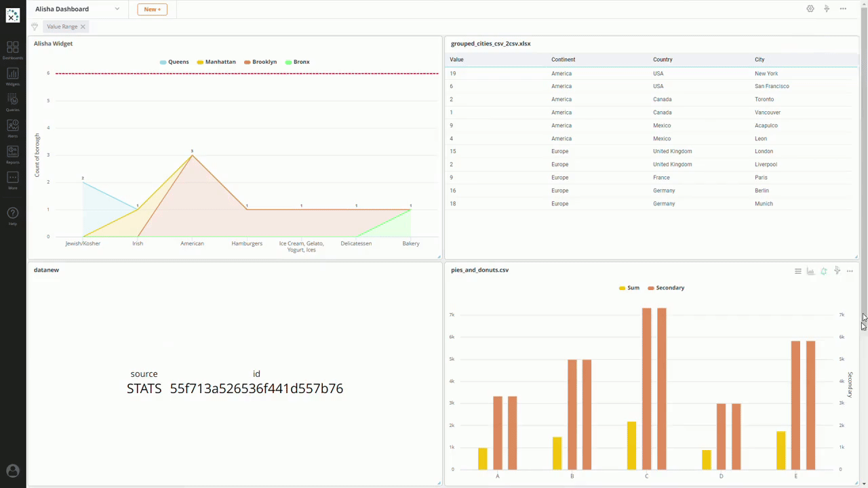Viewport: 868px width, 488px height.
Task: Expand the Alisha Dashboard dropdown
Action: pos(117,9)
